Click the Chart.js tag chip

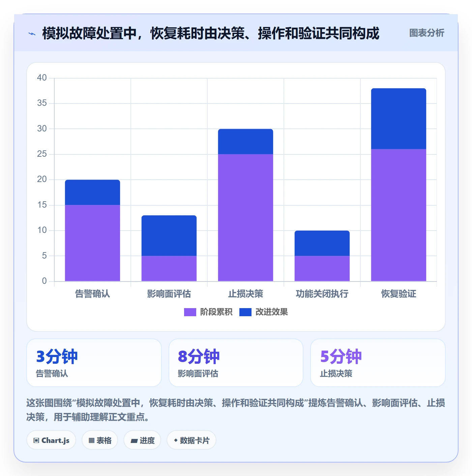[x=51, y=440]
